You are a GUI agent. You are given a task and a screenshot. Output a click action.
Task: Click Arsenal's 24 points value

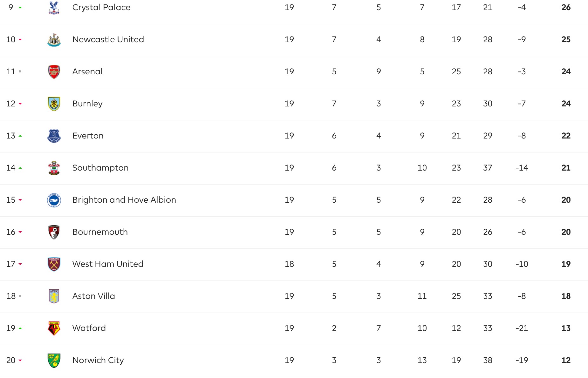pos(566,71)
